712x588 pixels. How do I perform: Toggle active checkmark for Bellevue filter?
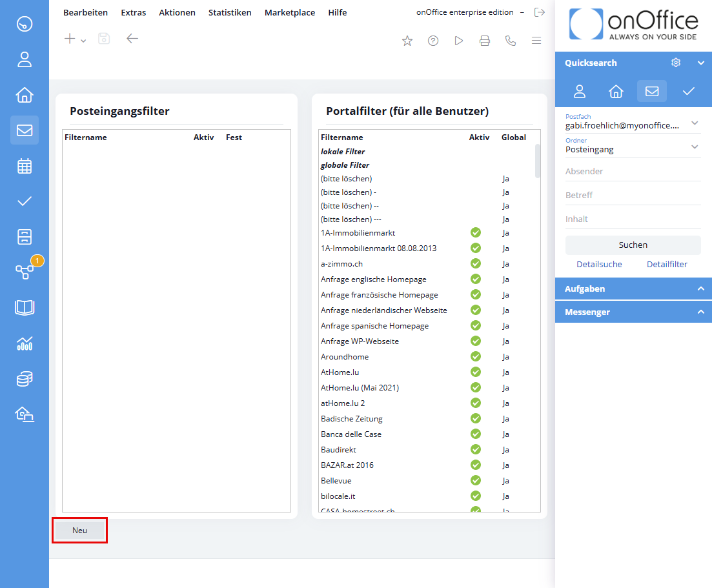[476, 480]
